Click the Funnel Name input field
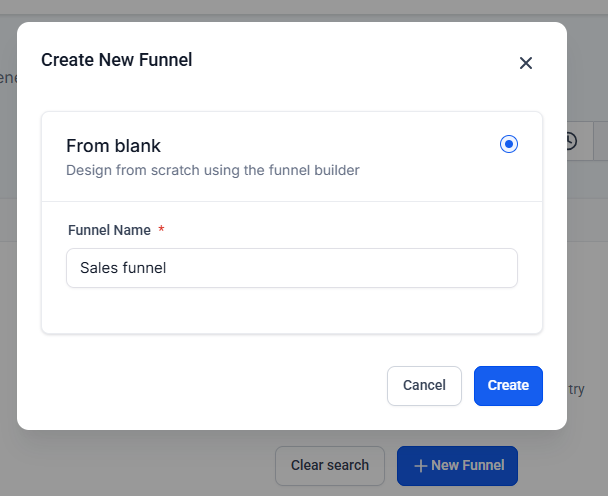 (x=291, y=268)
